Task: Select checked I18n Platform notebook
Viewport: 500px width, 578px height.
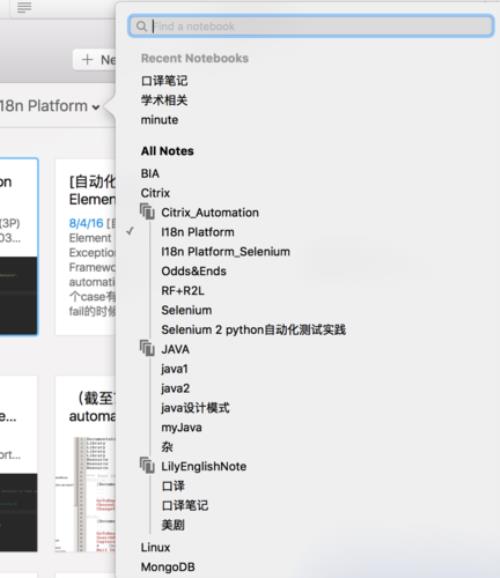Action: [198, 232]
